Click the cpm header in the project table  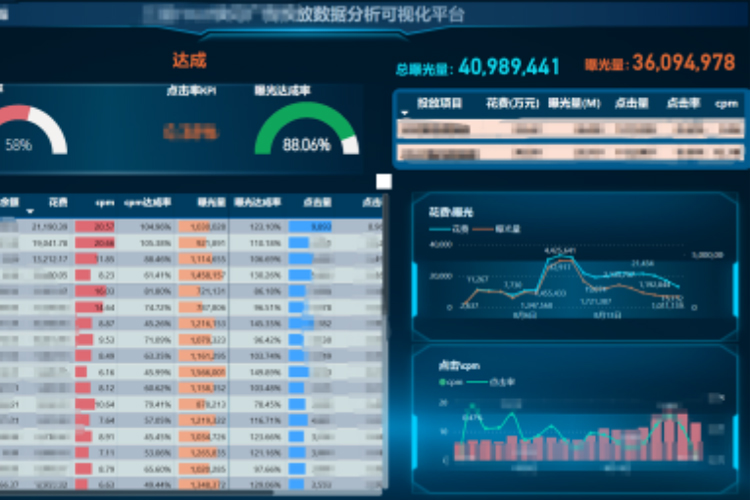[x=726, y=103]
